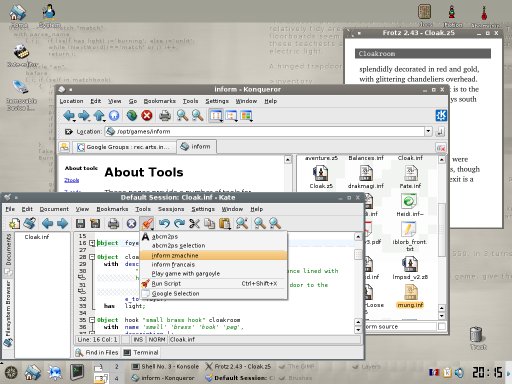Click Kate's Paste clipboard icon
The width and height of the screenshot is (512, 384).
click(x=225, y=224)
